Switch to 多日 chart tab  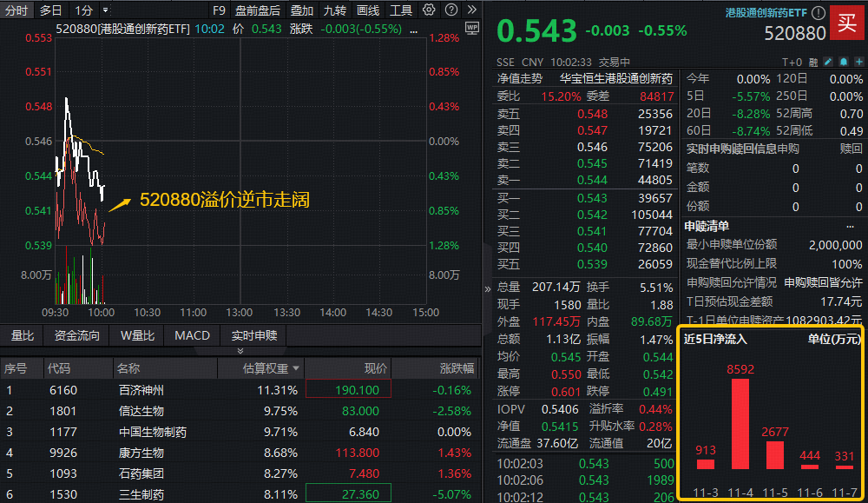(x=50, y=10)
